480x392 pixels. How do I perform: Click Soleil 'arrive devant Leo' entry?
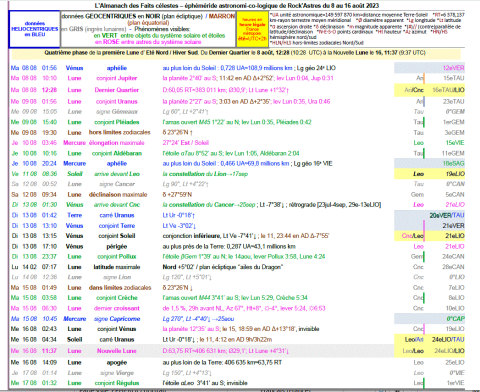click(117, 174)
